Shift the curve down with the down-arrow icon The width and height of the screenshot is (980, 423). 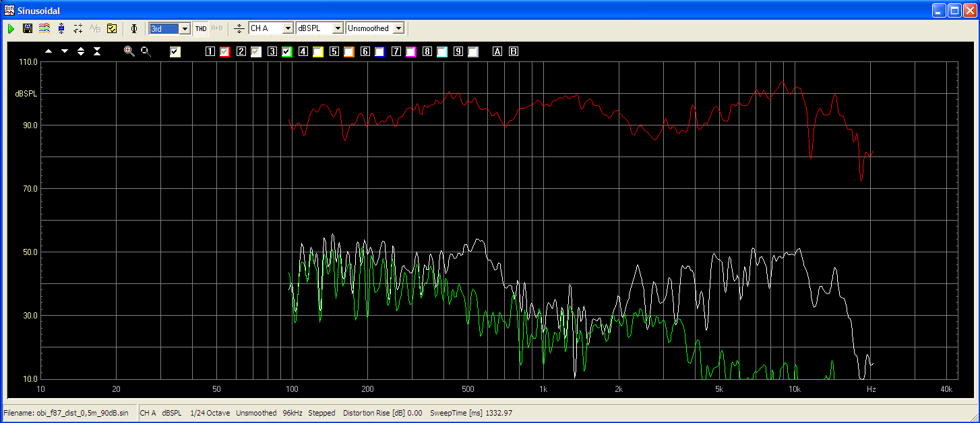[65, 51]
